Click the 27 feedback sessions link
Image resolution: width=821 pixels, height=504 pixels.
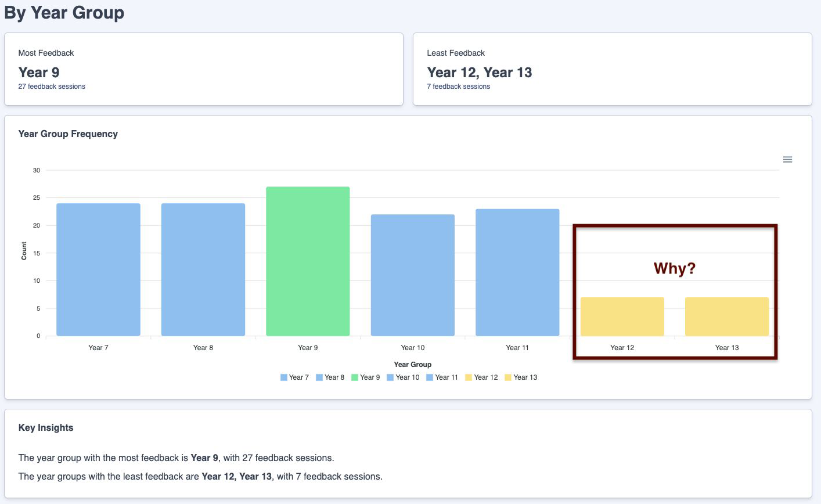point(52,87)
